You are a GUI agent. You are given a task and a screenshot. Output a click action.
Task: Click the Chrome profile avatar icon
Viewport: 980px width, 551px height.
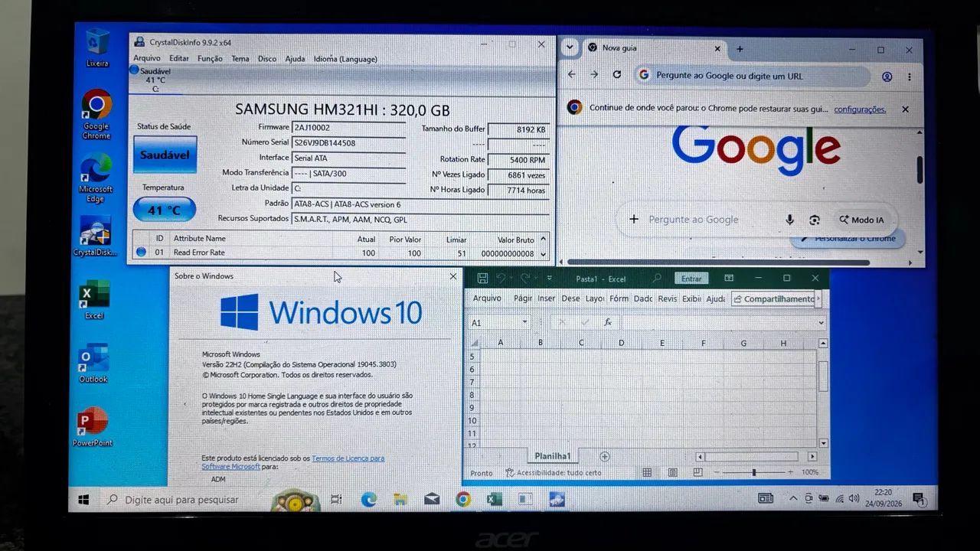887,77
